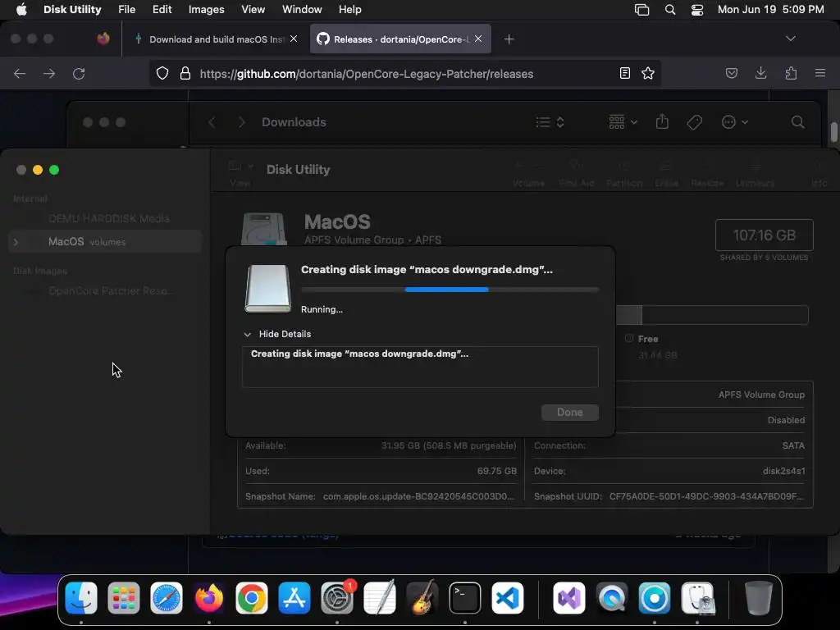Open Visual Studio (purple) from the Dock
This screenshot has height=630, width=840.
(569, 598)
